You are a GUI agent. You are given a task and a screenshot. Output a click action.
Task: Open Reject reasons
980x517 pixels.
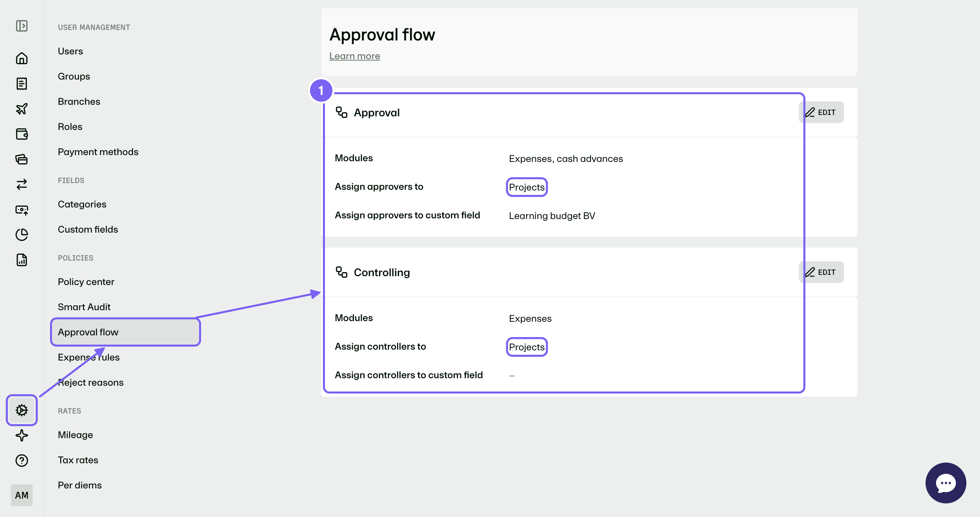point(91,382)
